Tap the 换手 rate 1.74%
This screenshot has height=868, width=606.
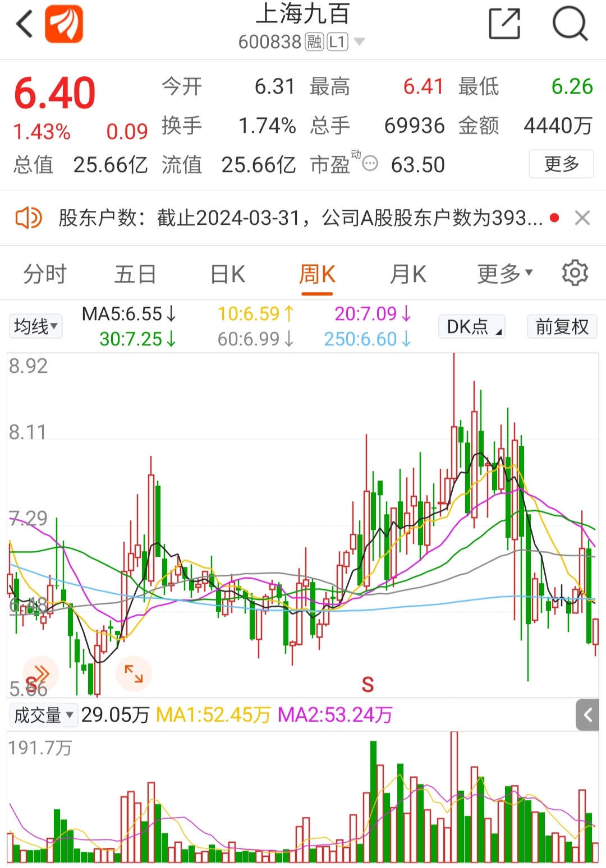[x=267, y=126]
